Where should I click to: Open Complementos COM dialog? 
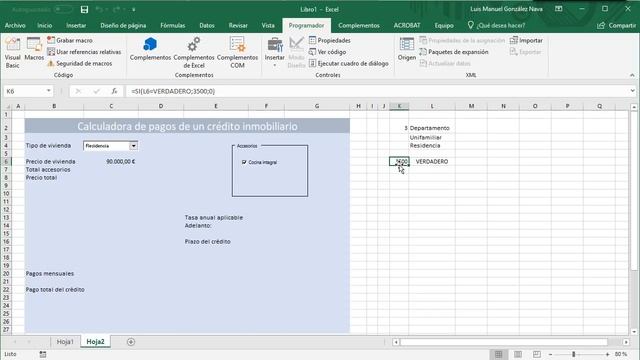(237, 53)
